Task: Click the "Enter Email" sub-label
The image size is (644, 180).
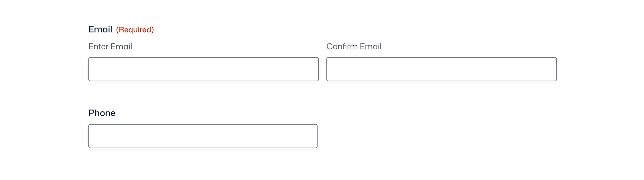Action: [x=110, y=47]
